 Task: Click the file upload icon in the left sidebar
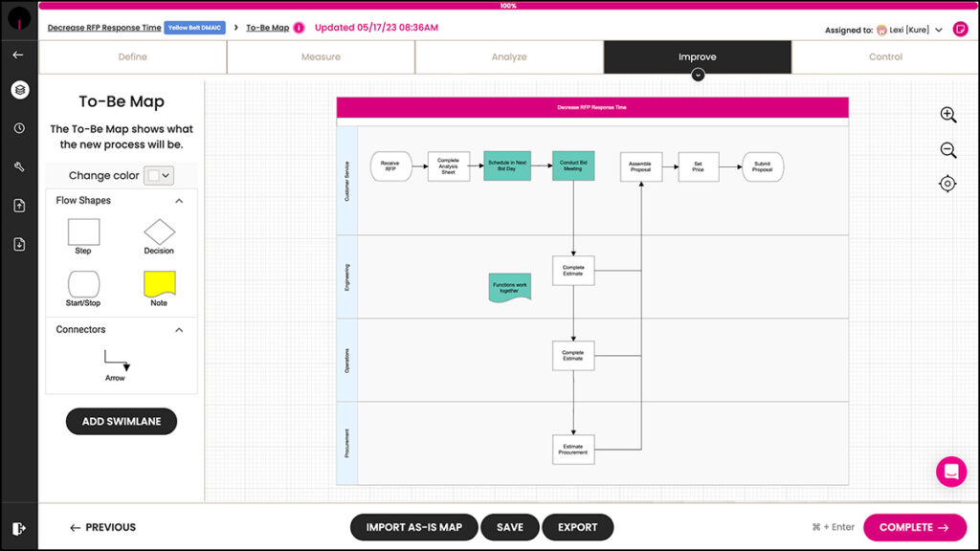pyautogui.click(x=19, y=205)
